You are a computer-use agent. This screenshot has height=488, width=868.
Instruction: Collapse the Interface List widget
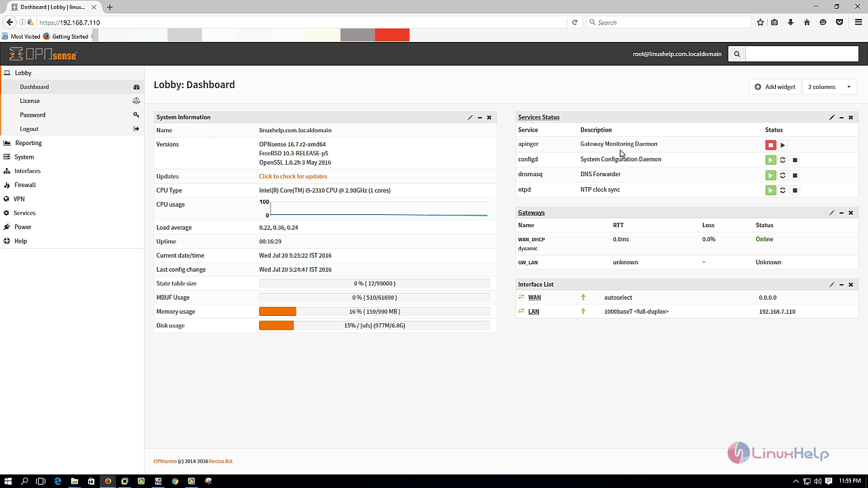(842, 285)
